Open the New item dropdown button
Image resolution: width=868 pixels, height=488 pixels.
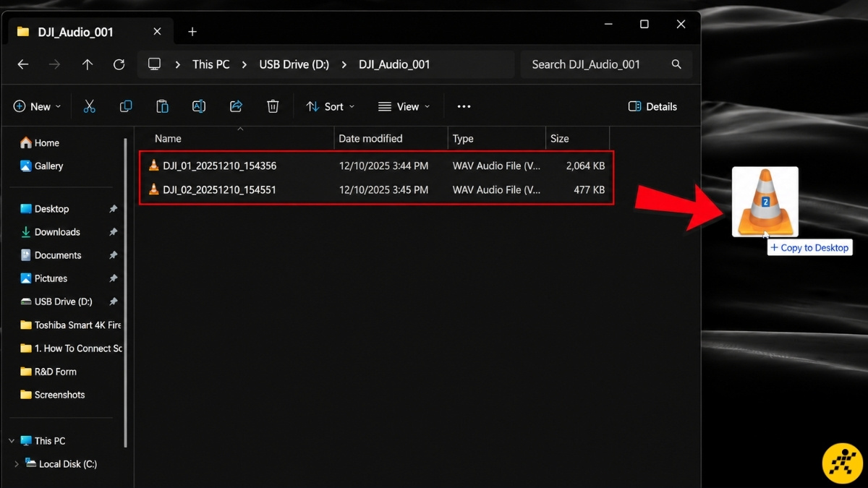pos(37,106)
